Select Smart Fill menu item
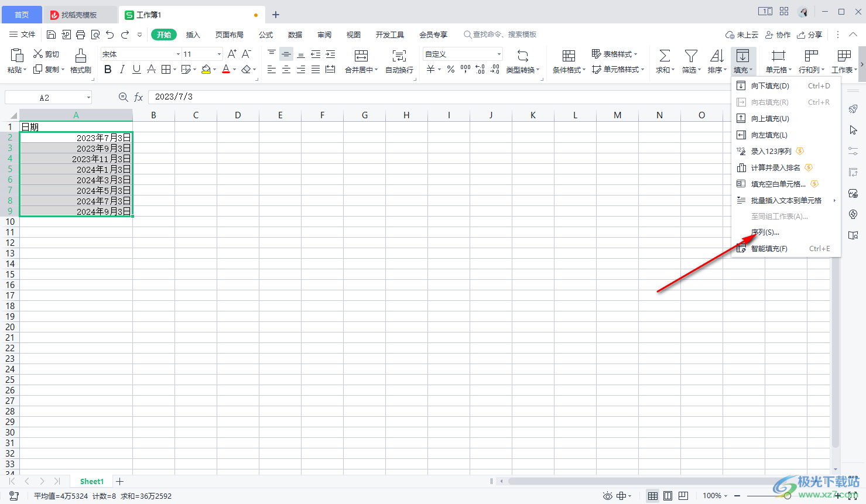Image resolution: width=866 pixels, height=504 pixels. pyautogui.click(x=786, y=249)
